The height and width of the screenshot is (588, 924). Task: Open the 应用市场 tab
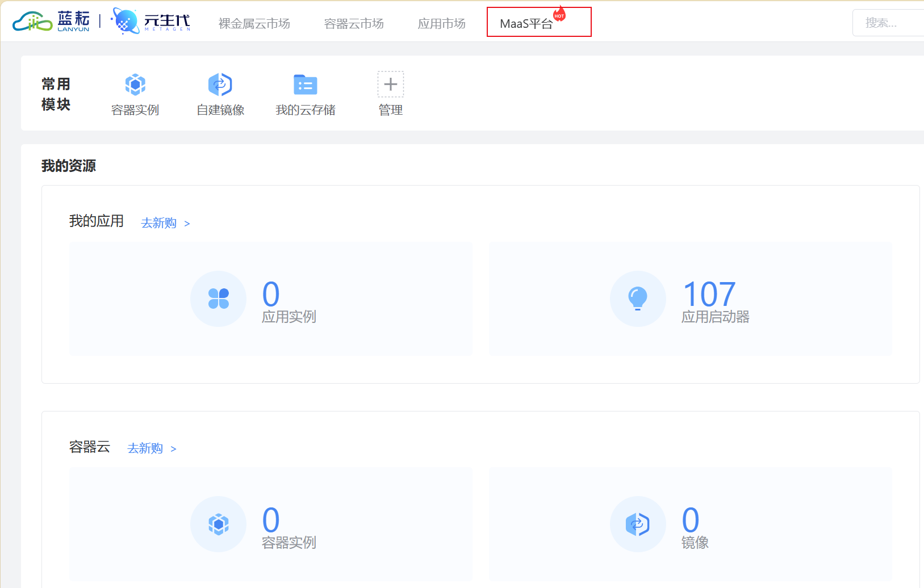pos(442,23)
